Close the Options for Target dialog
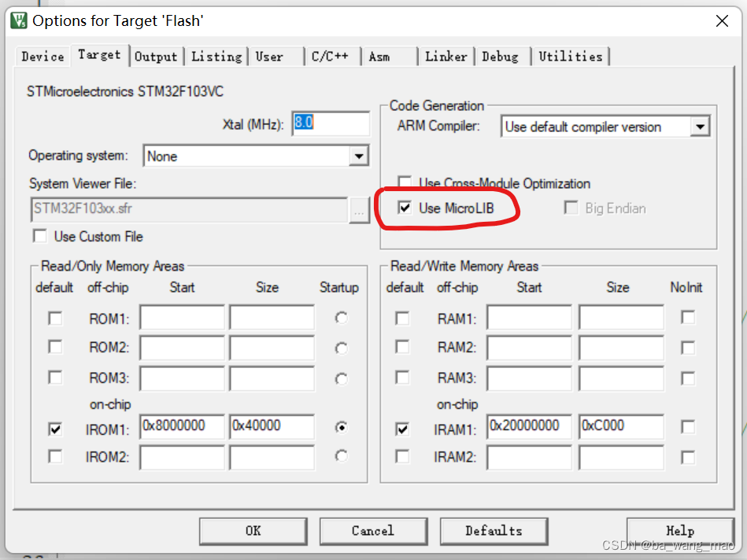This screenshot has width=747, height=560. click(x=722, y=21)
